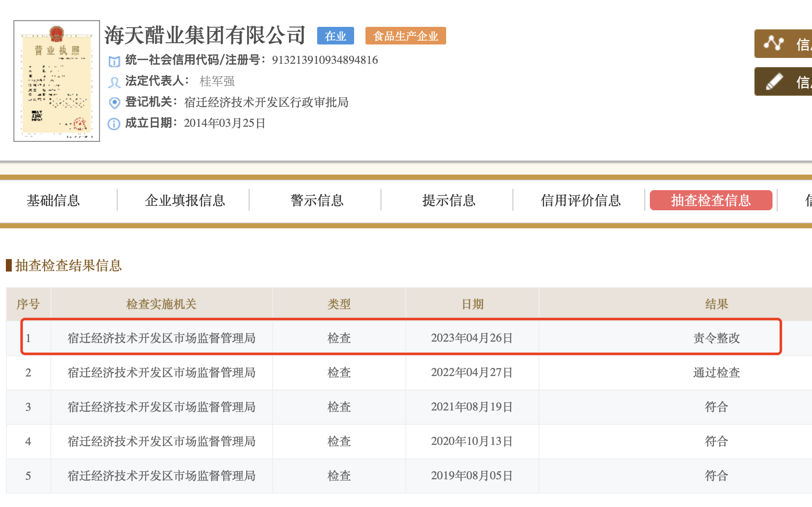Open the 警示信息 tab

(317, 200)
